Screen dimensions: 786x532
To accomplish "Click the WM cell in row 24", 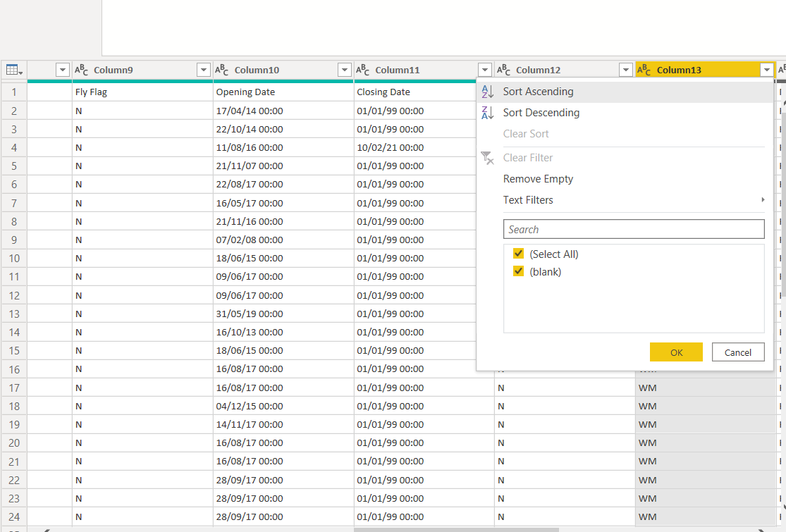I will click(x=706, y=516).
